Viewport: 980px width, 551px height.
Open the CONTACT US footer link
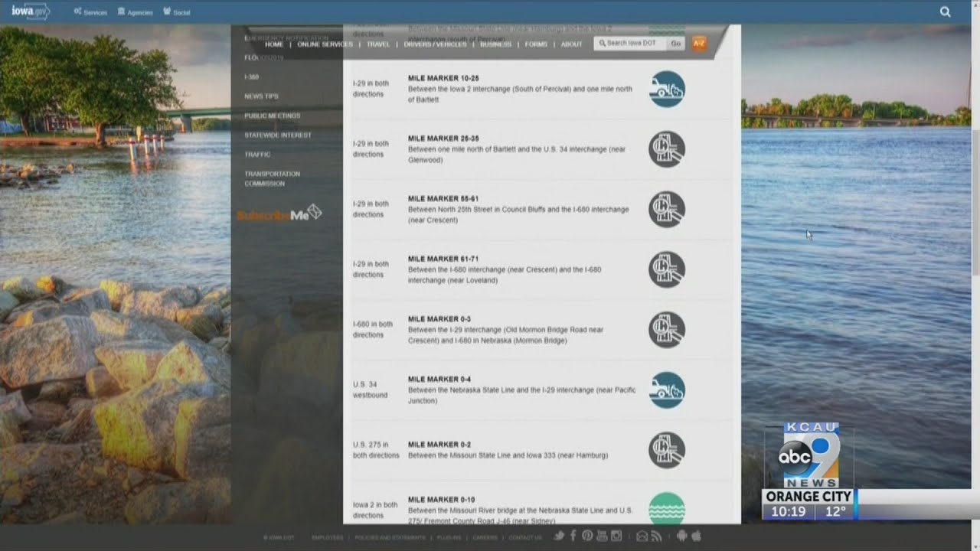click(525, 538)
